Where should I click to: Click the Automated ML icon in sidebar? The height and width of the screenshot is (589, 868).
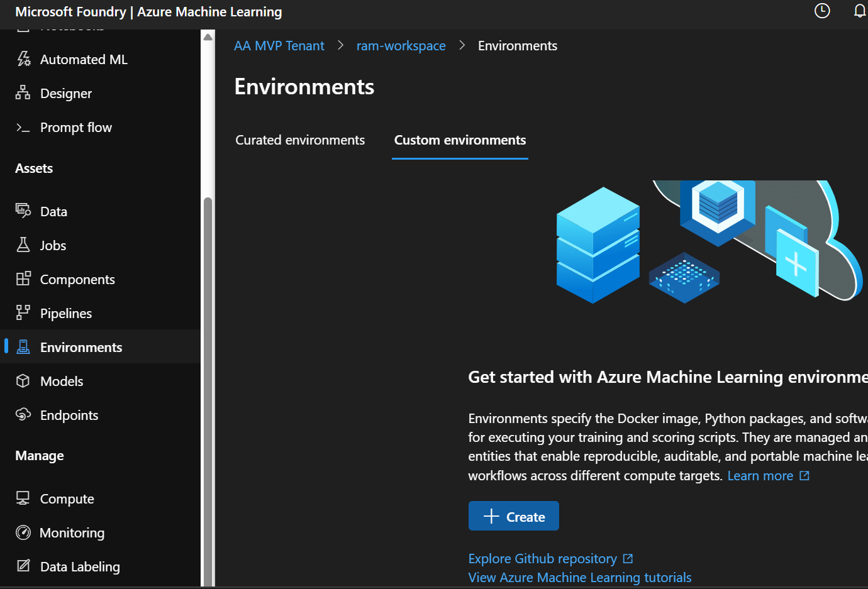(x=23, y=59)
